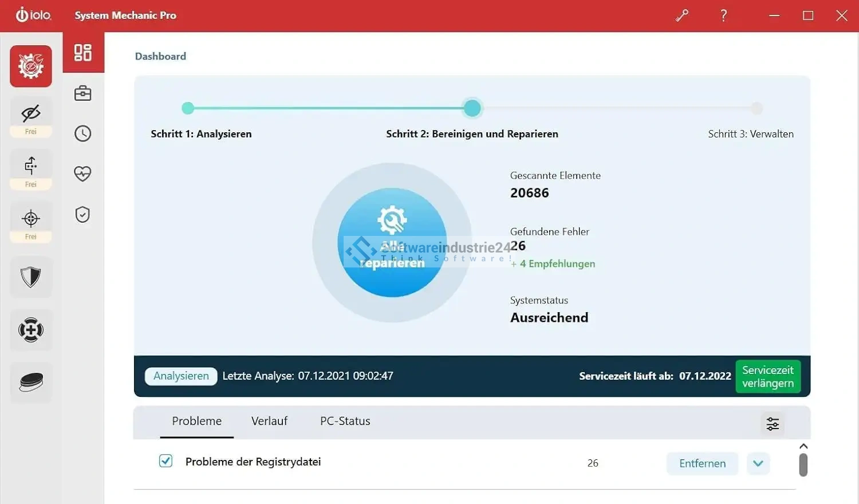Image resolution: width=859 pixels, height=504 pixels.
Task: Open the Privacy Guardian crossed-eye icon
Action: coord(31,114)
